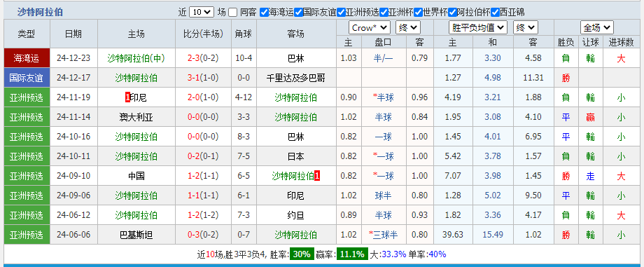Open the 终 dropdown next to 胜平负均值
The width and height of the screenshot is (644, 267).
[x=525, y=28]
